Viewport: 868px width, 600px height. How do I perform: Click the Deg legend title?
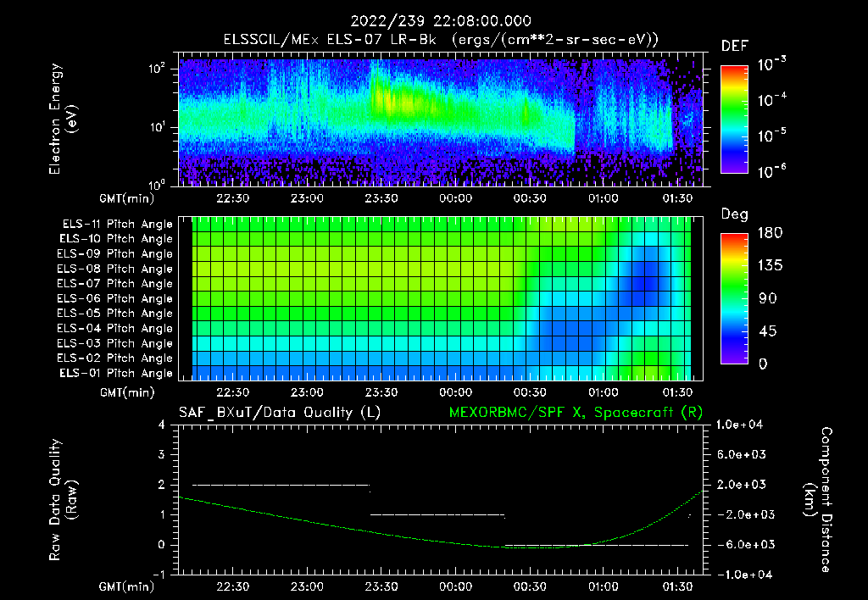[x=735, y=214]
